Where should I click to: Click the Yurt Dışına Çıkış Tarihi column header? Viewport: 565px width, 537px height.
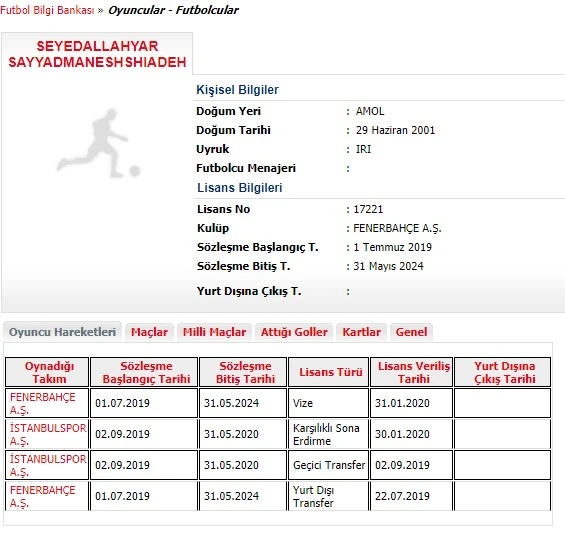503,372
